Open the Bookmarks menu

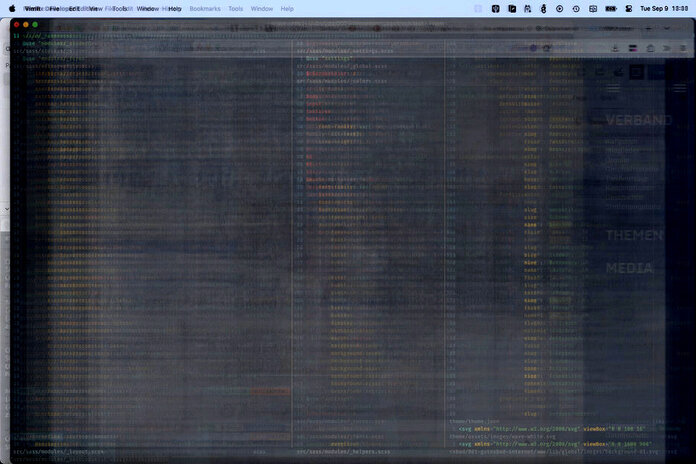point(204,8)
